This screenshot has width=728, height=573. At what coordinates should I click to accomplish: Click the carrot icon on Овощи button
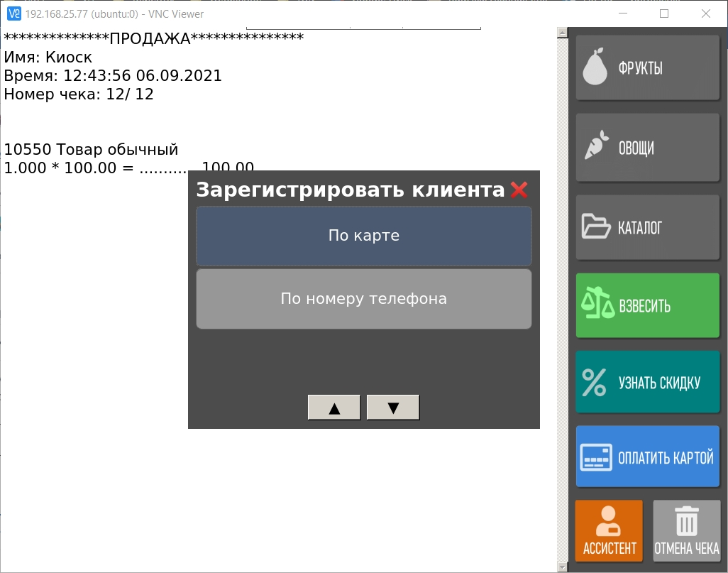pyautogui.click(x=596, y=147)
